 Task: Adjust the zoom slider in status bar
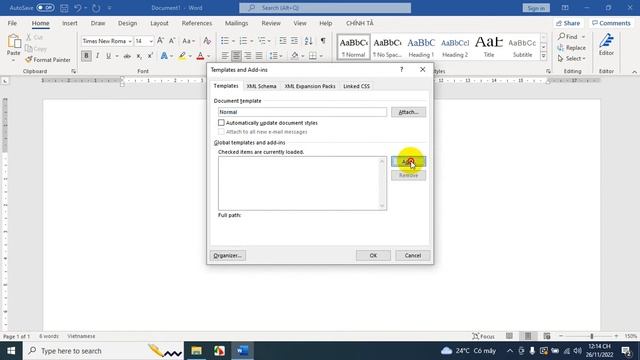pos(591,336)
